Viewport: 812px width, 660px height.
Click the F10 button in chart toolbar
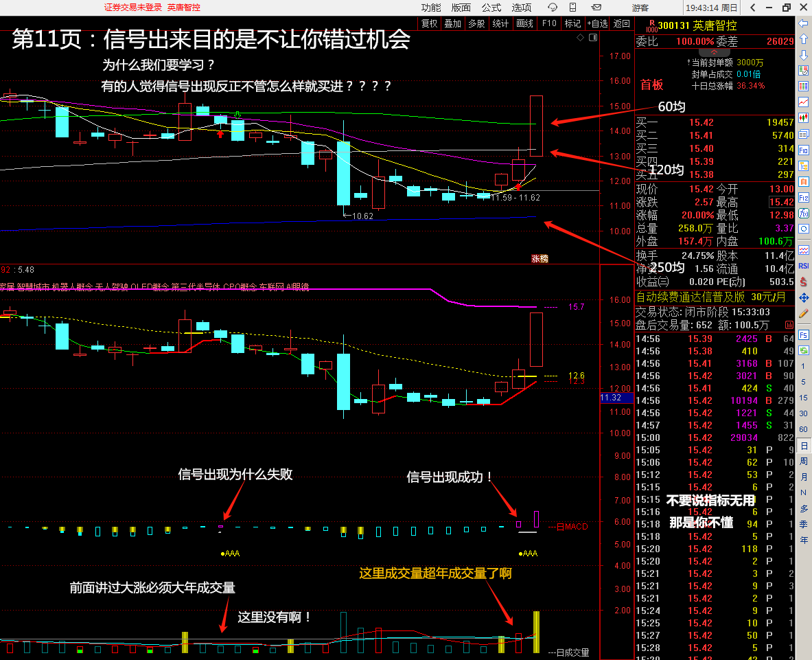[549, 23]
